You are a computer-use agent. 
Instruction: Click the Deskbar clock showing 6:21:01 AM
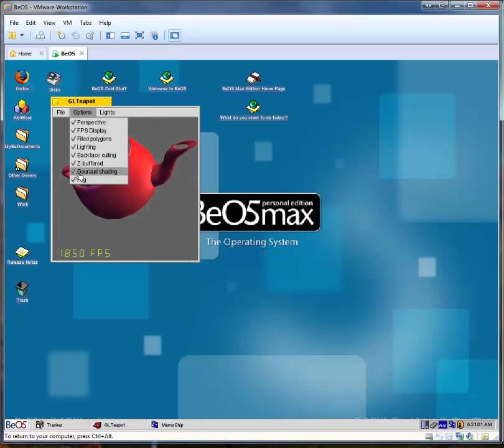479,424
